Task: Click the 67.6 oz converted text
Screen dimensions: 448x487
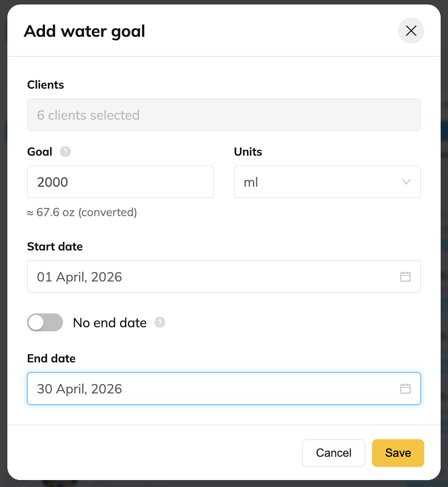Action: pyautogui.click(x=82, y=212)
